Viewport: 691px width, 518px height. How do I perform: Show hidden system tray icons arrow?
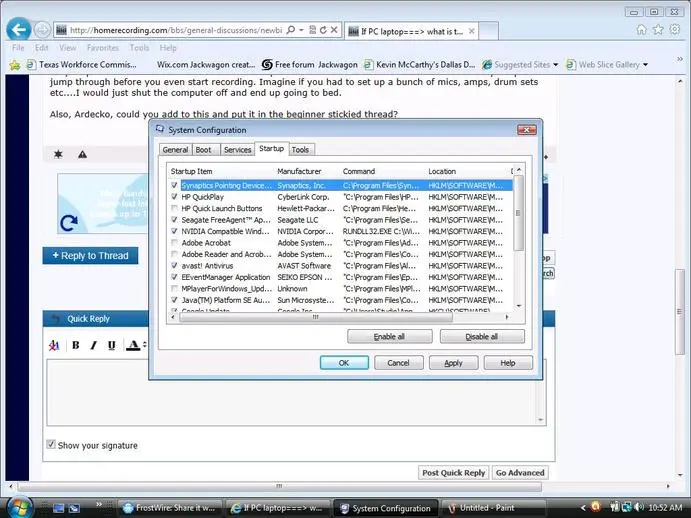click(x=583, y=508)
